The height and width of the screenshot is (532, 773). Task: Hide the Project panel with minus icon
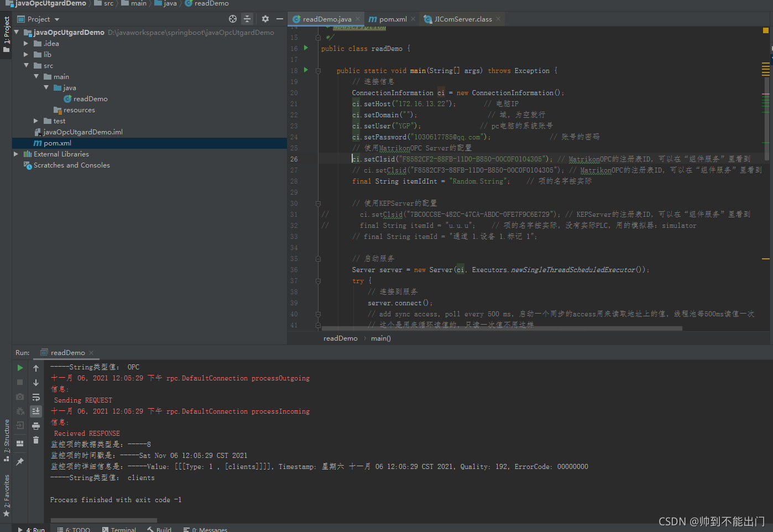tap(280, 19)
